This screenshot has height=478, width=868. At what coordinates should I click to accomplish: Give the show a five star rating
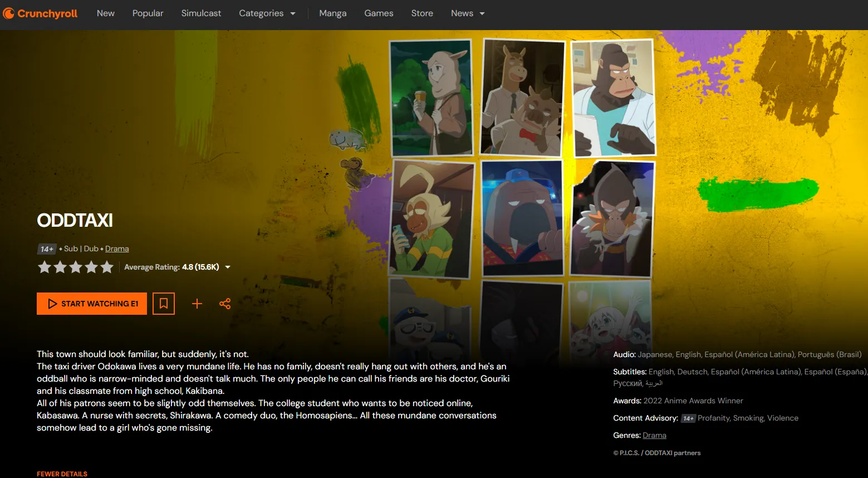pyautogui.click(x=107, y=267)
